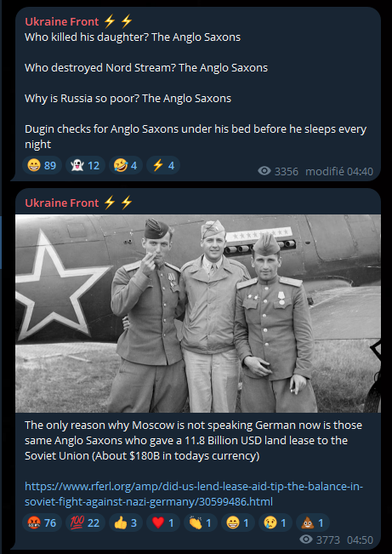Click the modifié 04:40 timestamp
Screen dimensions: 392x554
(339, 171)
